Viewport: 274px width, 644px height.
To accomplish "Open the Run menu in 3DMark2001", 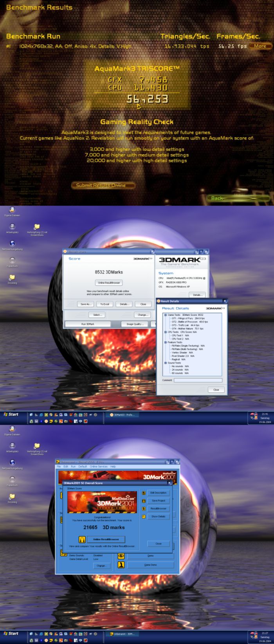I will tap(73, 467).
